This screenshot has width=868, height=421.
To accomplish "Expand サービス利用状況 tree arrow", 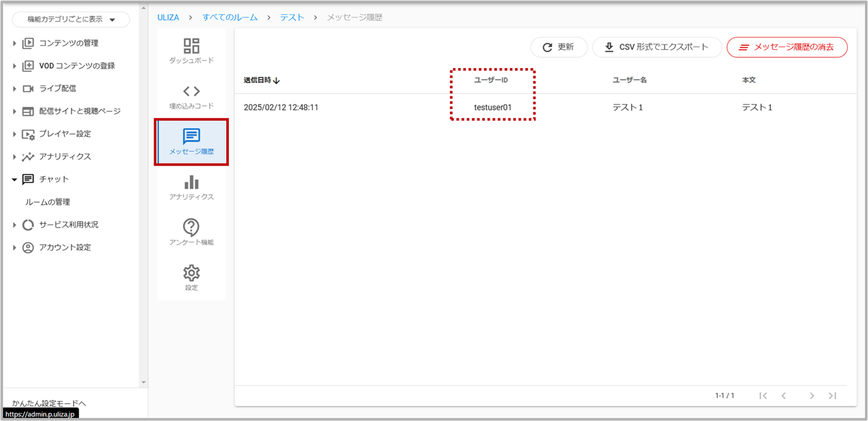I will pyautogui.click(x=15, y=225).
